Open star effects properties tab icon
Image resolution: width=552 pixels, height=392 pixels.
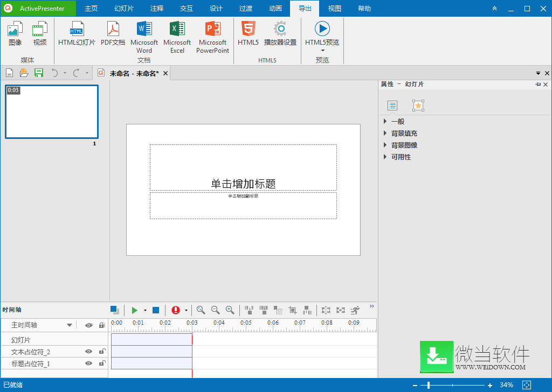(x=418, y=106)
